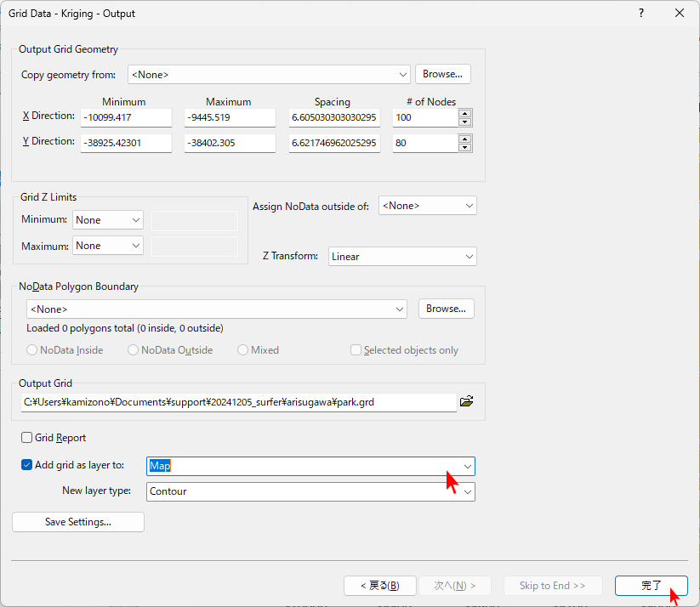Click Browse for NoData Polygon Boundary

coord(446,309)
